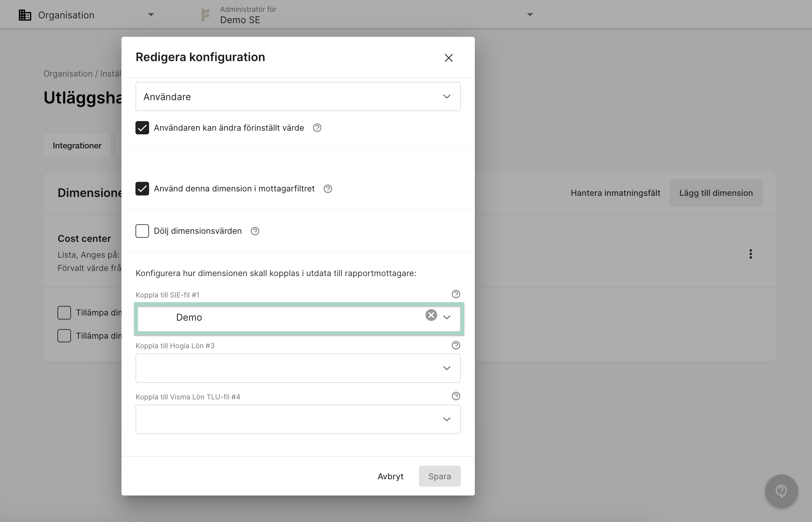Image resolution: width=812 pixels, height=522 pixels.
Task: Open help icon for Koppla till Hogia Lön #3
Action: click(456, 345)
